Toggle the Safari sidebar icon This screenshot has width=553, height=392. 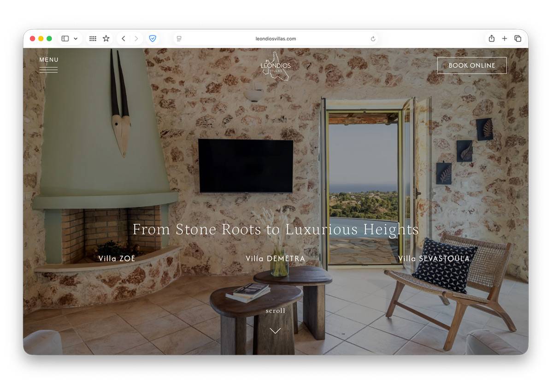65,39
